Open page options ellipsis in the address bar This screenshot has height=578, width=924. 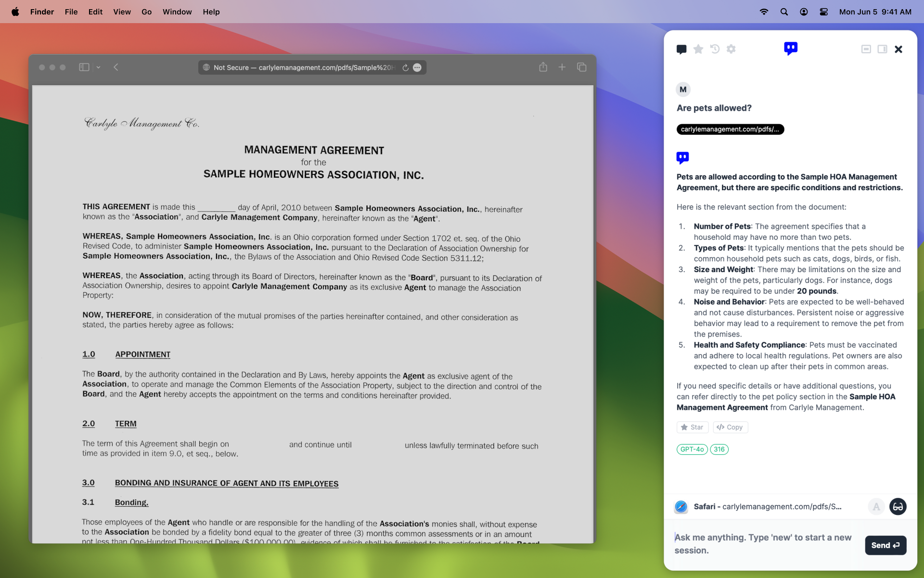point(417,68)
